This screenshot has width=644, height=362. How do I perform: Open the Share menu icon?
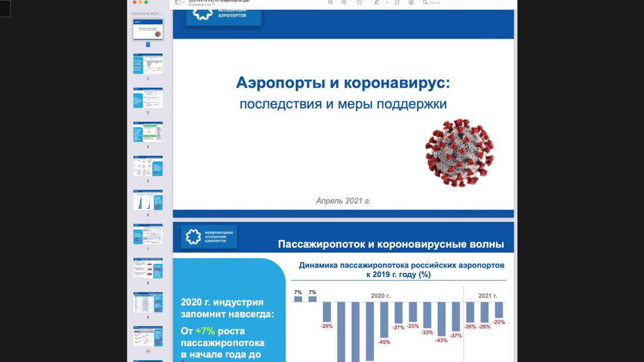(x=359, y=3)
